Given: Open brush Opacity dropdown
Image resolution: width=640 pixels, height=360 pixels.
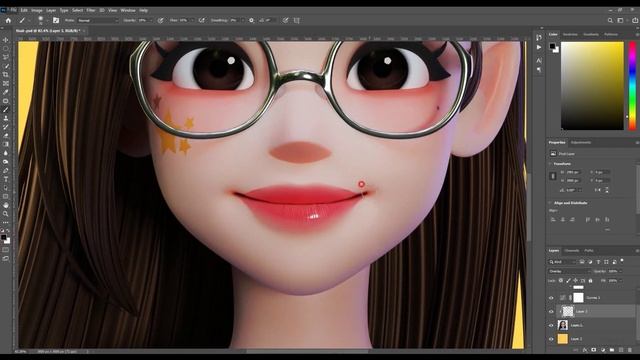Looking at the screenshot, I should click(151, 20).
